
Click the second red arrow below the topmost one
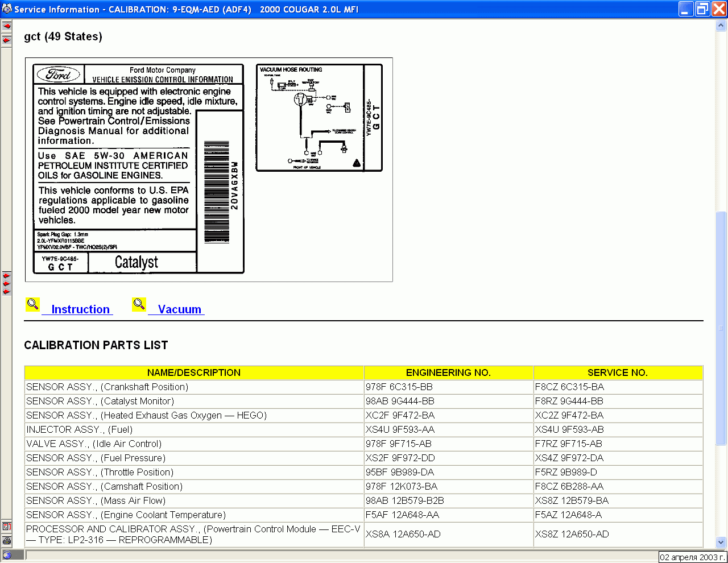click(x=6, y=40)
